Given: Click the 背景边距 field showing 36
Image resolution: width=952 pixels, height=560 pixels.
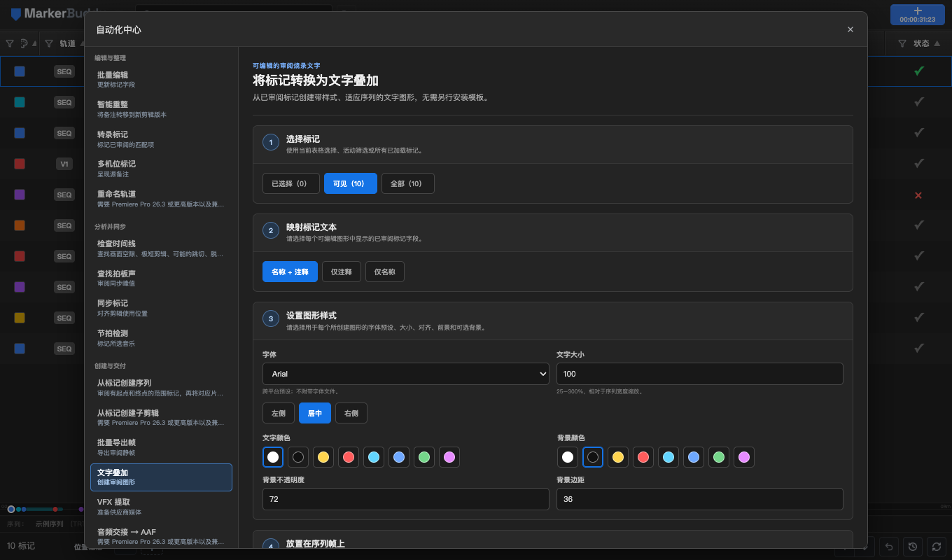Looking at the screenshot, I should pyautogui.click(x=700, y=499).
